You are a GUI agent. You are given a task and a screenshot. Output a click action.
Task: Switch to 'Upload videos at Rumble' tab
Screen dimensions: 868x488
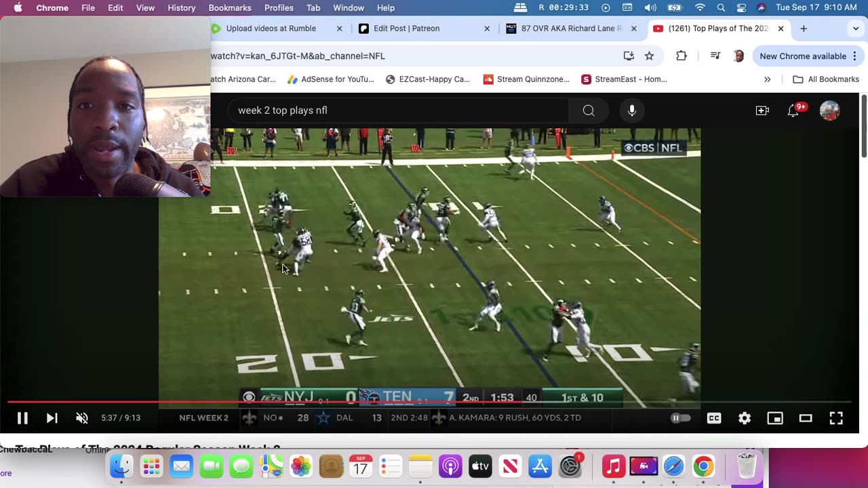271,28
